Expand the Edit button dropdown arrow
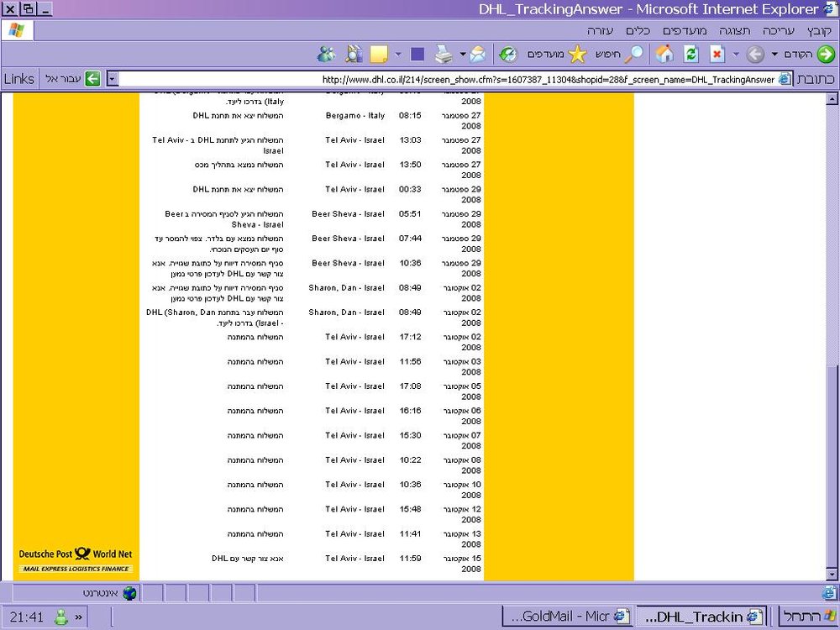The width and height of the screenshot is (840, 630). tap(398, 54)
